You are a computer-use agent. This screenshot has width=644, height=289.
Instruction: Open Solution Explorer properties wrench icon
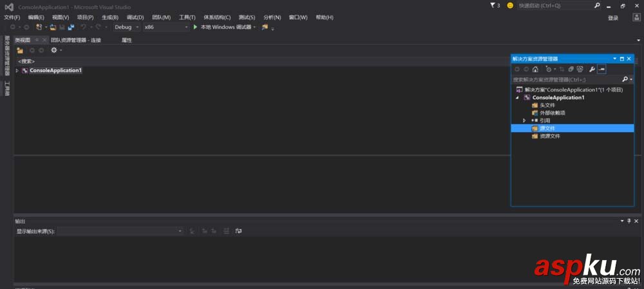pyautogui.click(x=592, y=70)
